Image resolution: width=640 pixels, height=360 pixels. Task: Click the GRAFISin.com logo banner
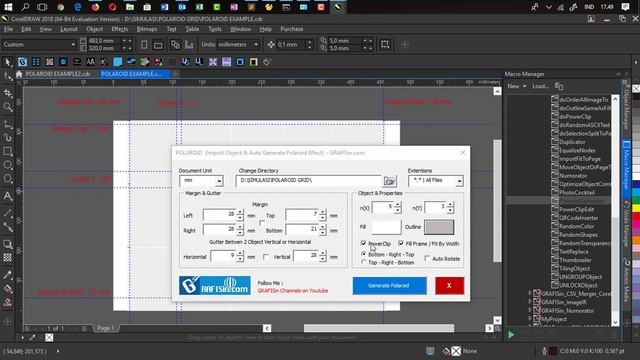coord(215,285)
